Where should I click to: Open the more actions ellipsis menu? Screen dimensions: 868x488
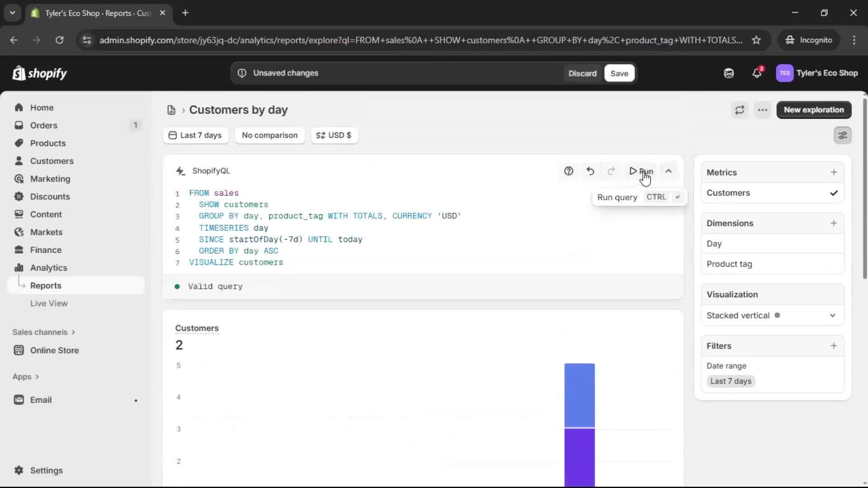[x=763, y=110]
